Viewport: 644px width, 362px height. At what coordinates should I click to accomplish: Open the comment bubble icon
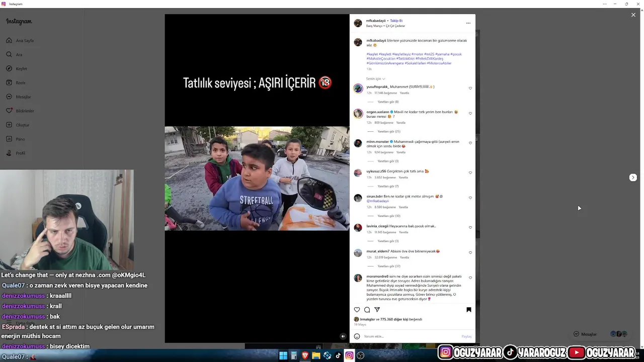coord(367,310)
